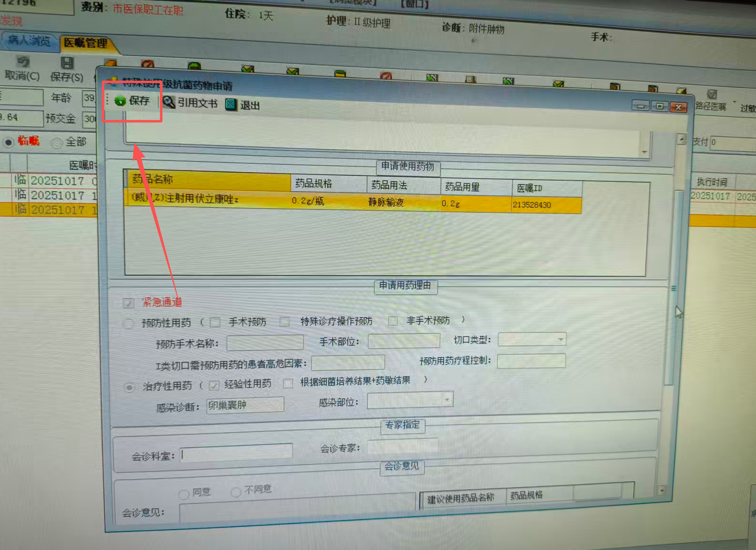Click the 药品名称 column header
Viewport: 756px width, 550px height.
tap(208, 180)
